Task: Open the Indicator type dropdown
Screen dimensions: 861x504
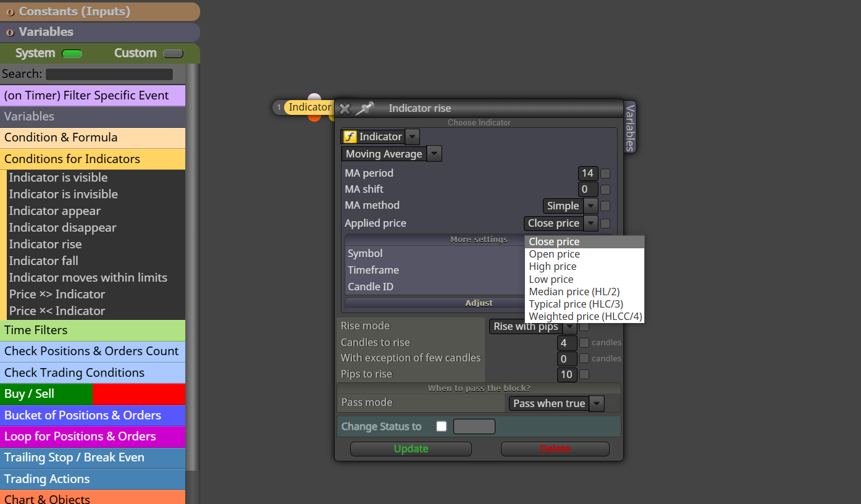Action: point(413,137)
